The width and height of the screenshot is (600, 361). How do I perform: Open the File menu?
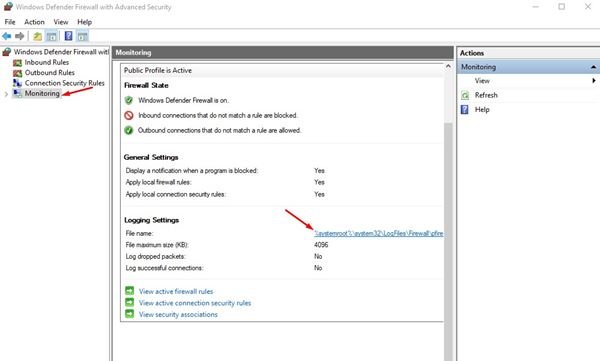pos(10,22)
